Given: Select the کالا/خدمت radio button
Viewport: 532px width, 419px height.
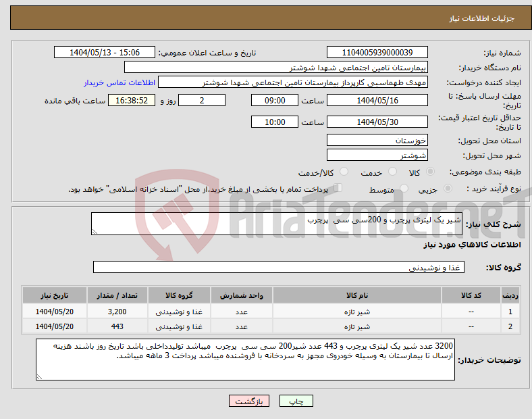Looking at the screenshot, I should (x=344, y=172).
